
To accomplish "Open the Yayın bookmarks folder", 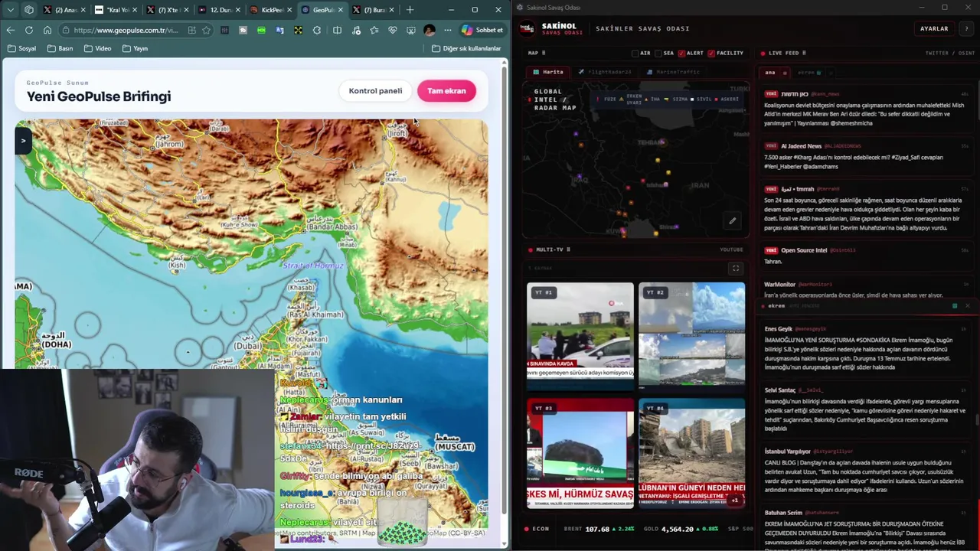I will pyautogui.click(x=135, y=48).
